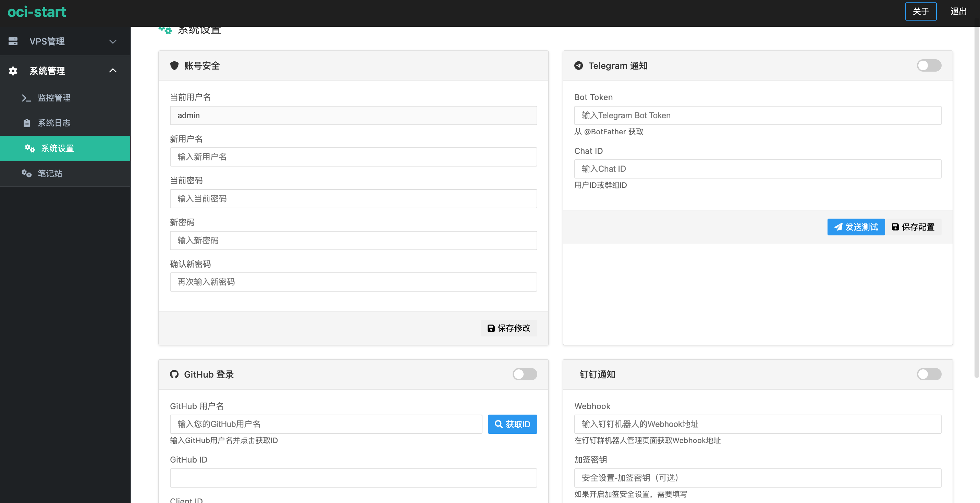Open 系统日志 from the sidebar
The height and width of the screenshot is (503, 980).
[x=54, y=123]
